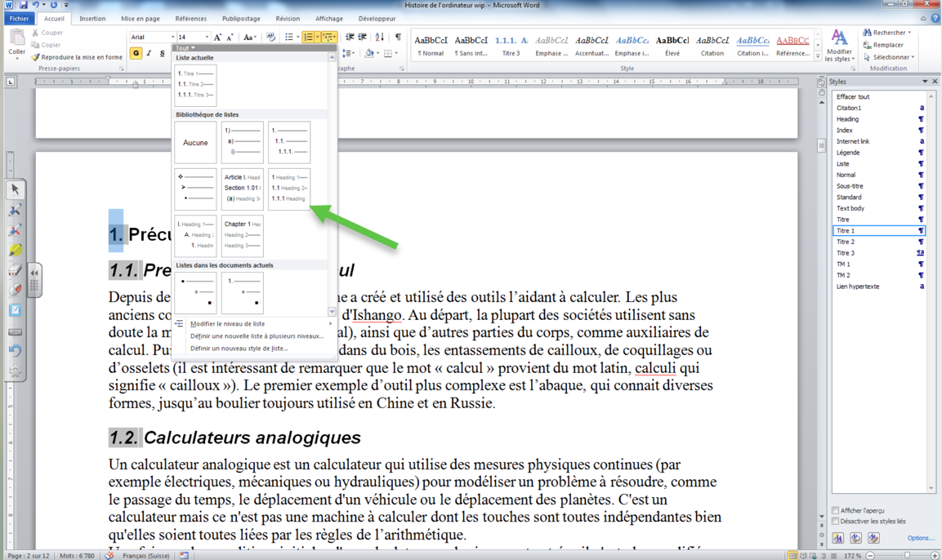Image resolution: width=942 pixels, height=560 pixels.
Task: Click the zoom slider handle in status bar
Action: (x=907, y=555)
